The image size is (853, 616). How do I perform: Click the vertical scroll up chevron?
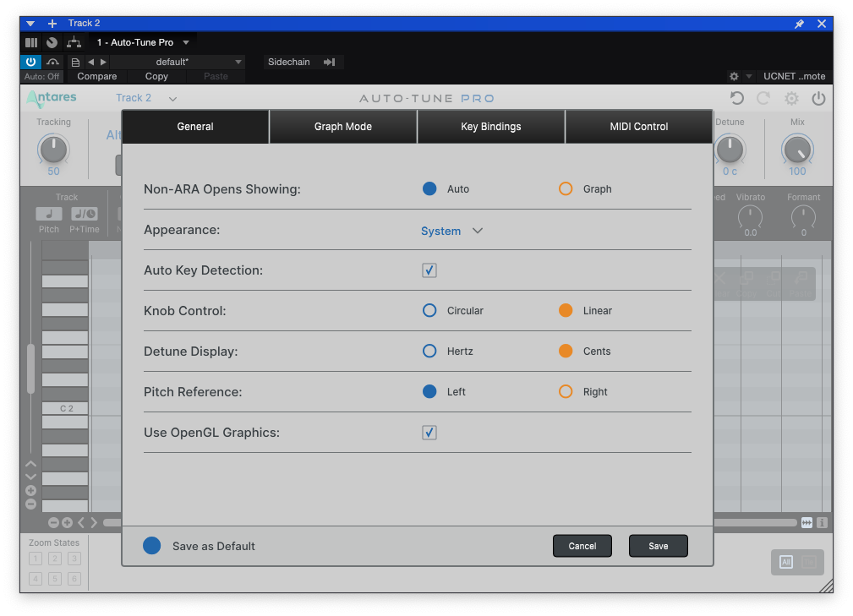31,464
